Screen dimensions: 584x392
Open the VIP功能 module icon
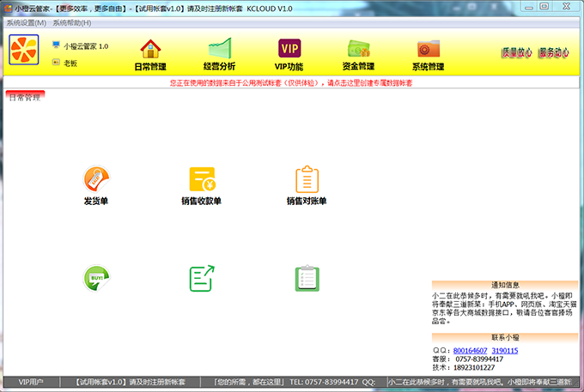pyautogui.click(x=289, y=48)
